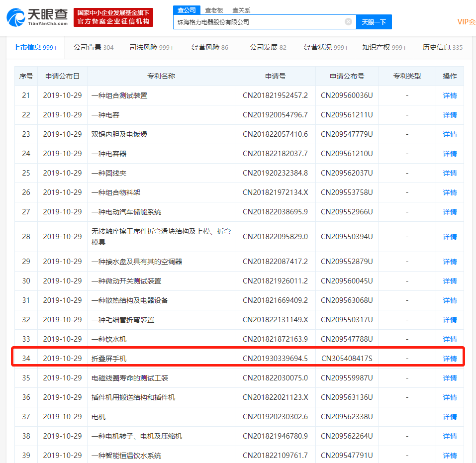Clear the search box with X icon
The width and height of the screenshot is (476, 463).
click(x=348, y=22)
